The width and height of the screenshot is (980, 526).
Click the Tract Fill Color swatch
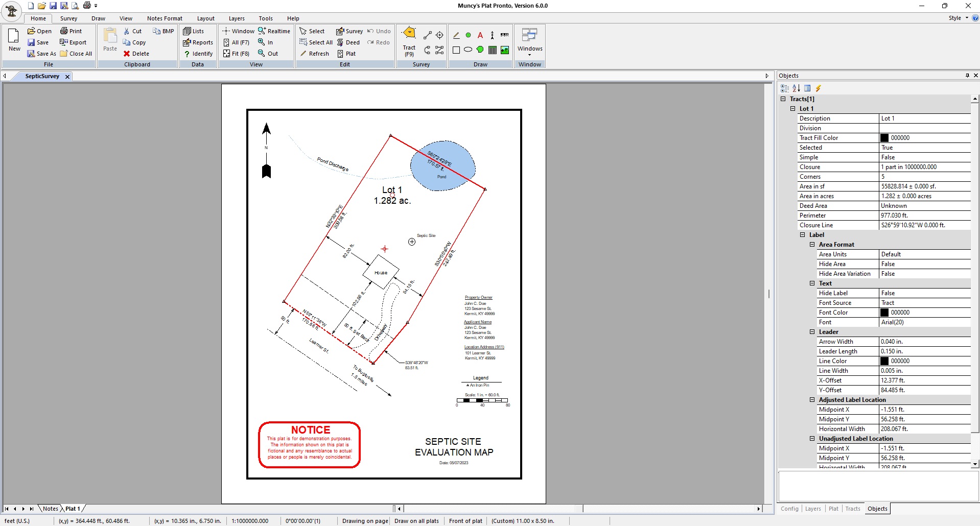pyautogui.click(x=884, y=138)
